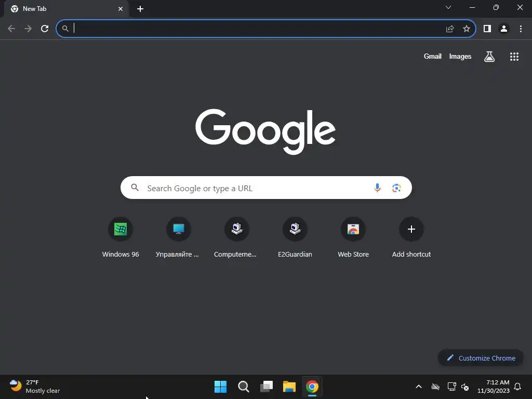The image size is (532, 399).
Task: Open taskbar Search
Action: point(243,387)
